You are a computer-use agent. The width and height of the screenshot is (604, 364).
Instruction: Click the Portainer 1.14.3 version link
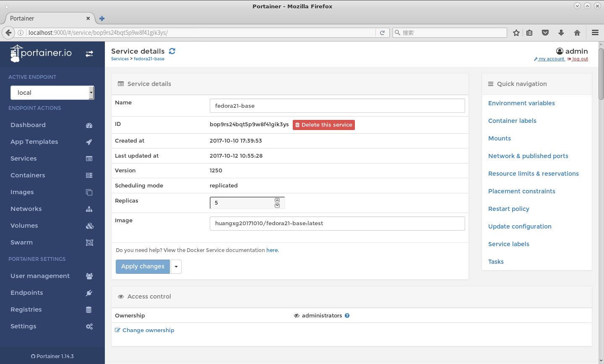point(52,356)
